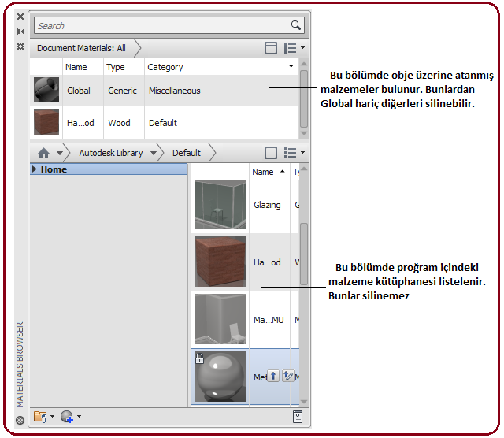This screenshot has height=438, width=504.
Task: Expand the Home tree node
Action: (35, 169)
